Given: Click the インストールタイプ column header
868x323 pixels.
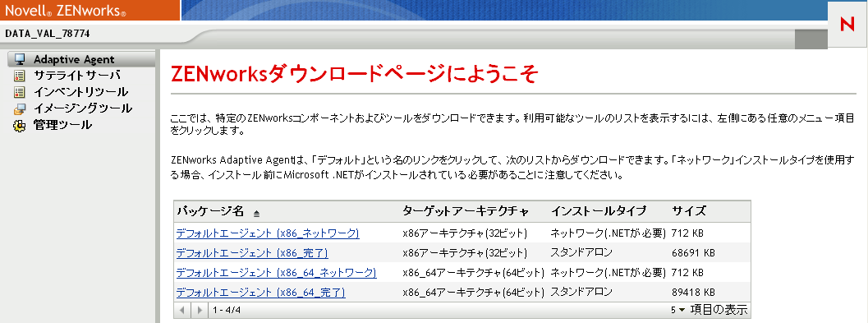Looking at the screenshot, I should pos(599,211).
